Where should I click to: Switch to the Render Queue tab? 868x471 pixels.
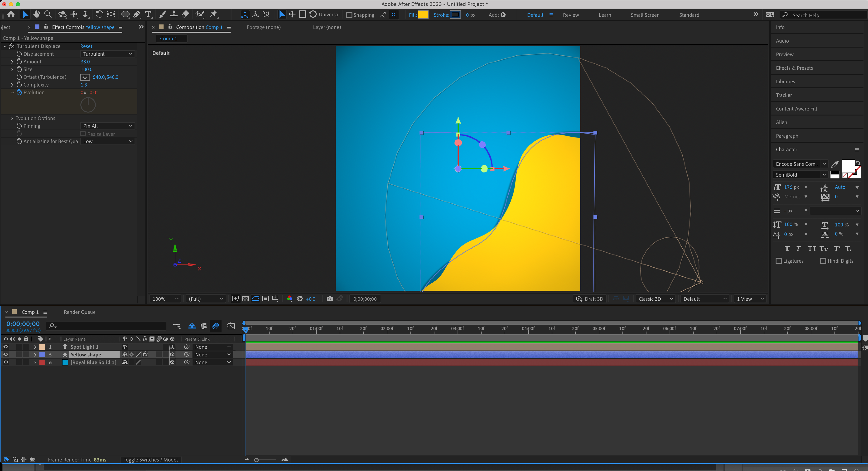79,312
